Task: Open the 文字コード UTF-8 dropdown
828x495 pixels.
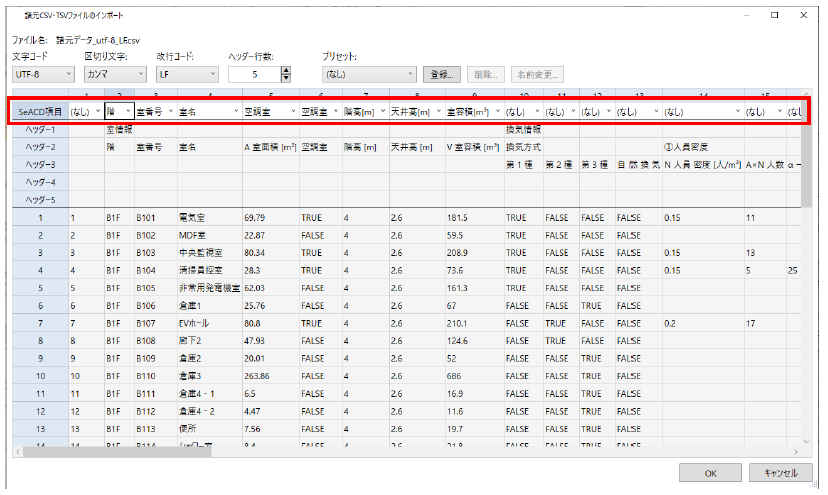Action: click(43, 74)
